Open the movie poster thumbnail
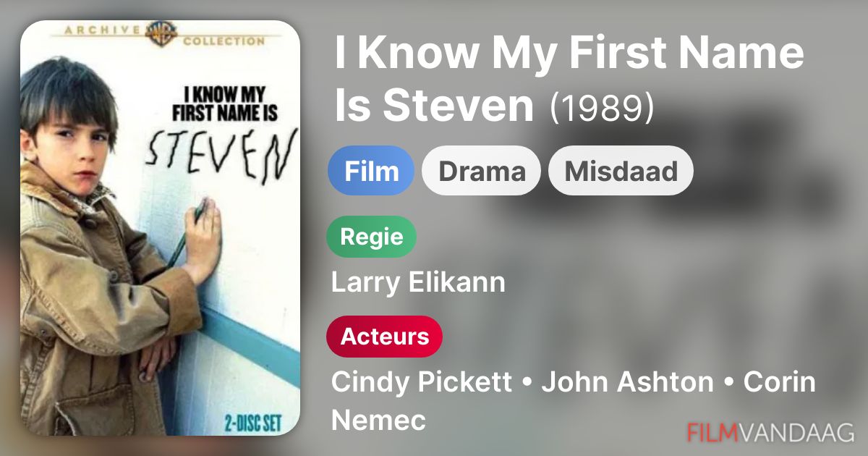This screenshot has width=868, height=456. coord(161,228)
